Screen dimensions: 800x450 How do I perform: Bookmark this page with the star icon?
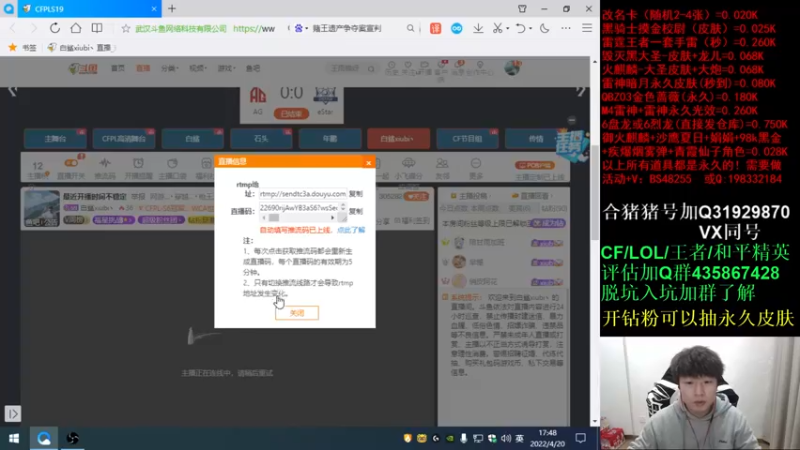coord(126,29)
